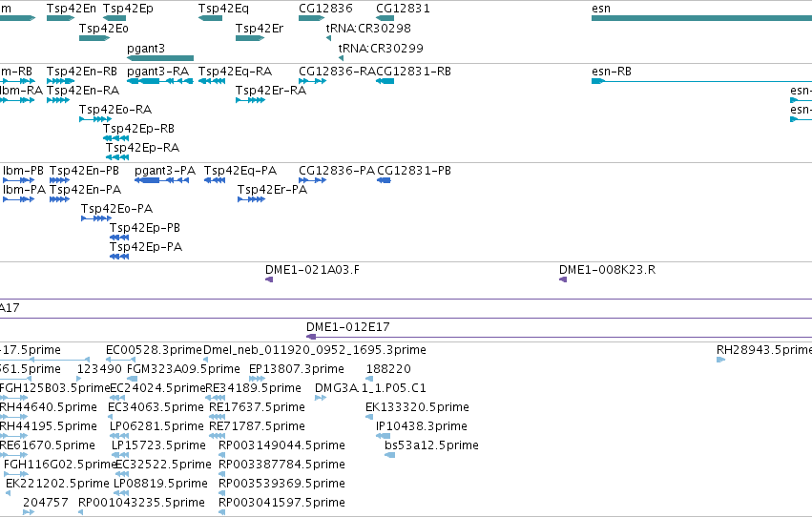Select the IP10438.3prime EST
This screenshot has height=517, width=812.
point(384,436)
